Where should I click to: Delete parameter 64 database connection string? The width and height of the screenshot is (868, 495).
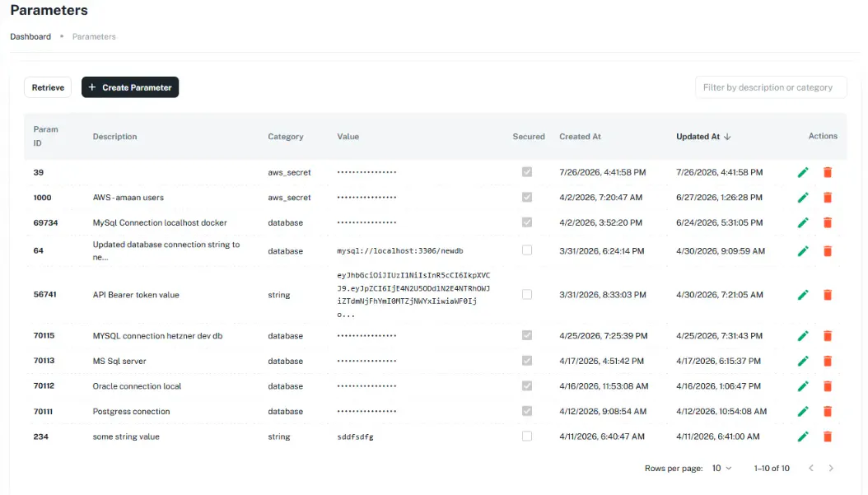click(828, 251)
